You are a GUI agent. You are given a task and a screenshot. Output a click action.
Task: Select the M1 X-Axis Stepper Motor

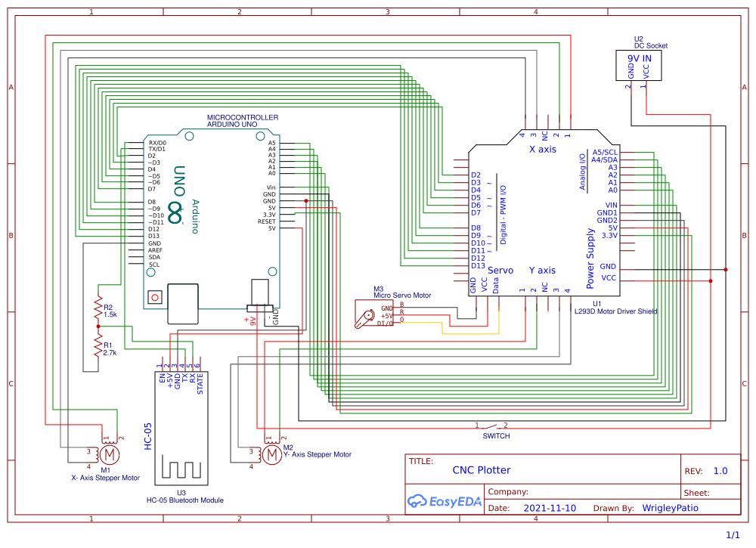(x=110, y=456)
